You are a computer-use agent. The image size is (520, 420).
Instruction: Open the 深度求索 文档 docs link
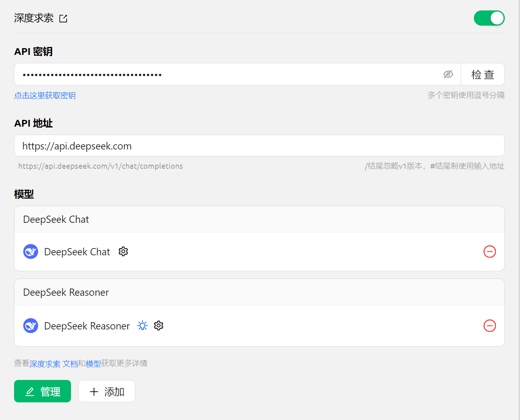tap(54, 363)
